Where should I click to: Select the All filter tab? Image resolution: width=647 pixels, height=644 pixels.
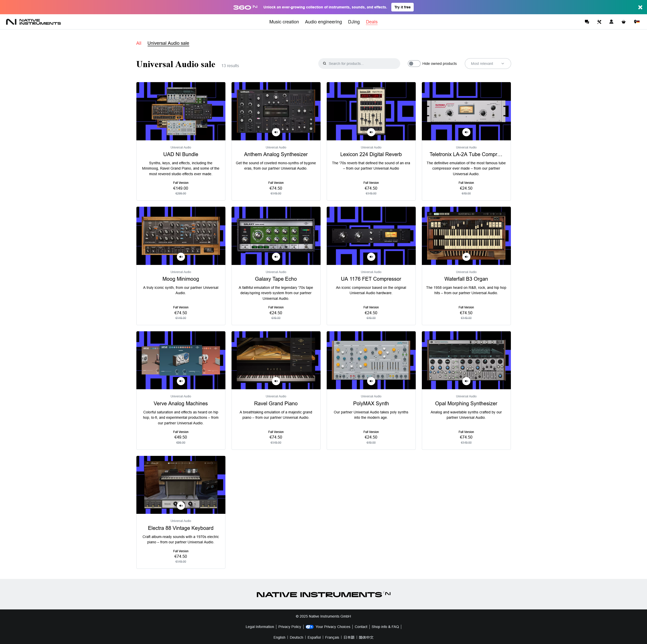(x=139, y=43)
